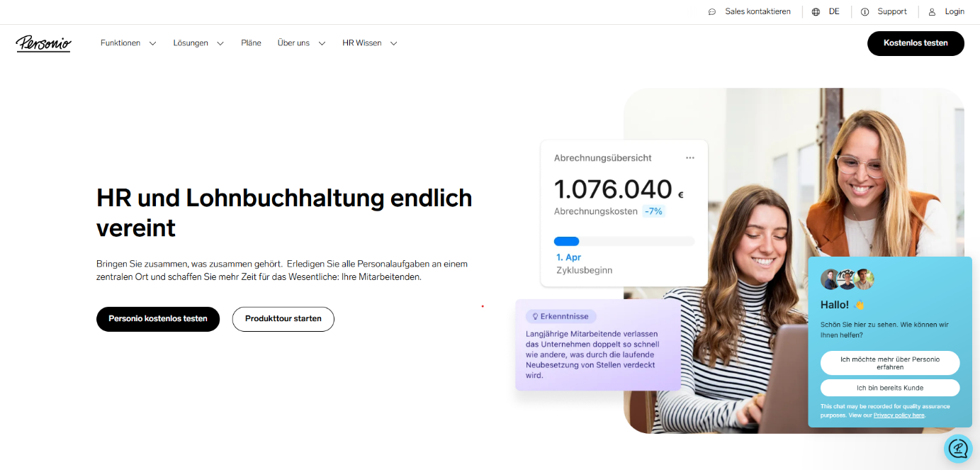Open the three-dot menu on Abrechnungsübersicht card
The height and width of the screenshot is (470, 980).
(x=690, y=157)
